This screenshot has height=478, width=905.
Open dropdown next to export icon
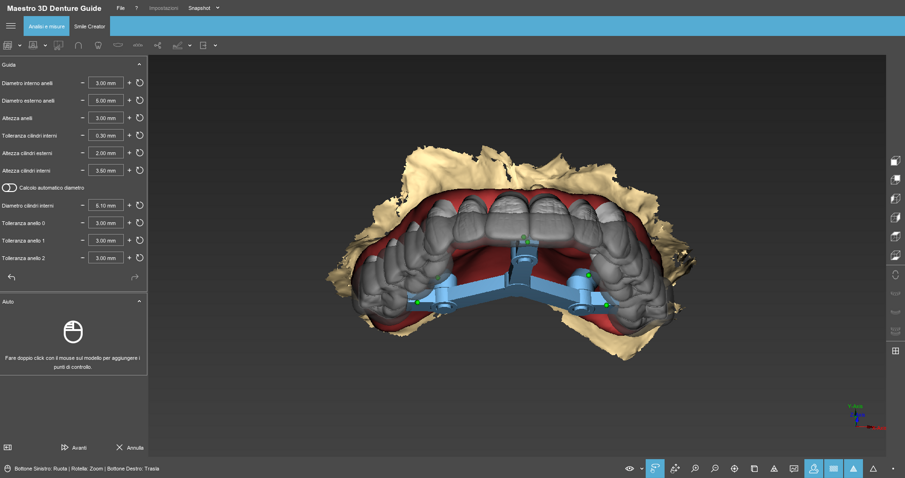[215, 46]
